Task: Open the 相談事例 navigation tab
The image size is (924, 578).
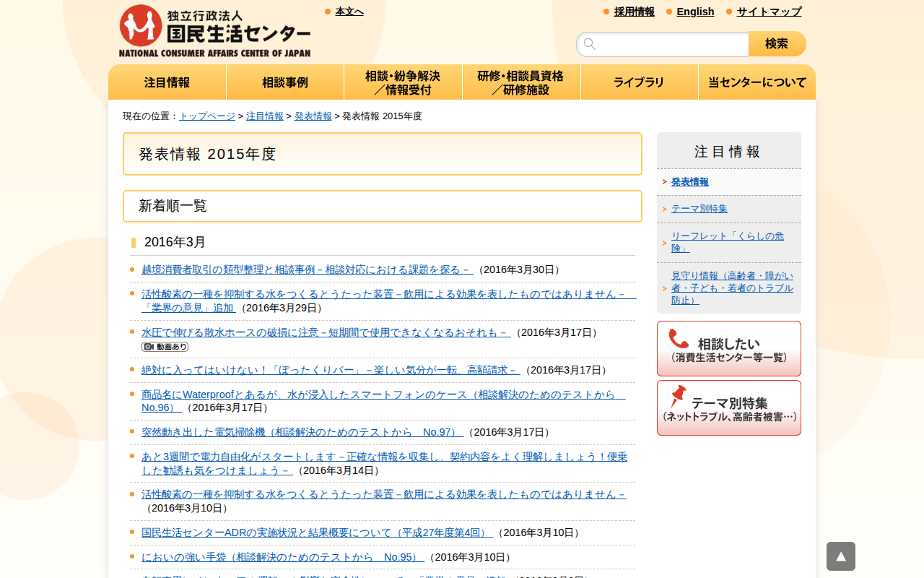Action: (x=285, y=82)
